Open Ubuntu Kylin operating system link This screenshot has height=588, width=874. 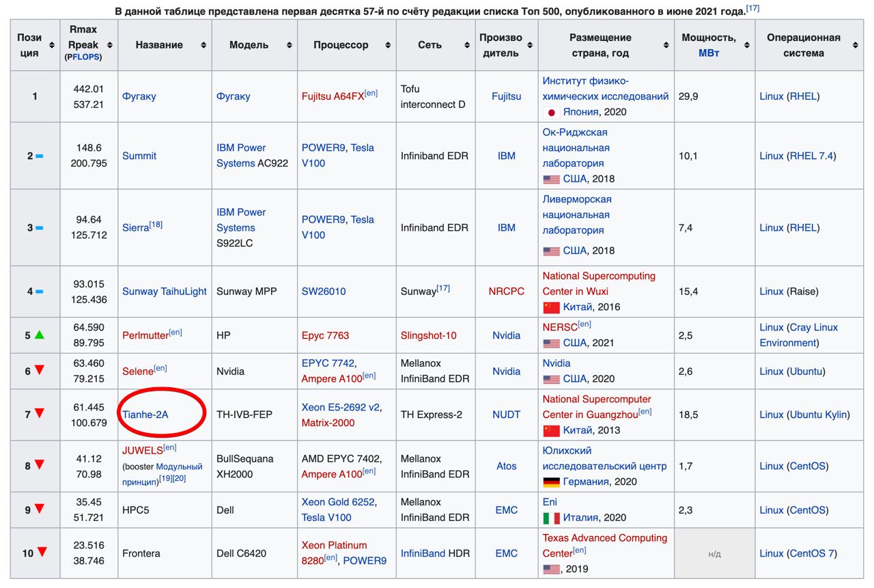tap(819, 415)
